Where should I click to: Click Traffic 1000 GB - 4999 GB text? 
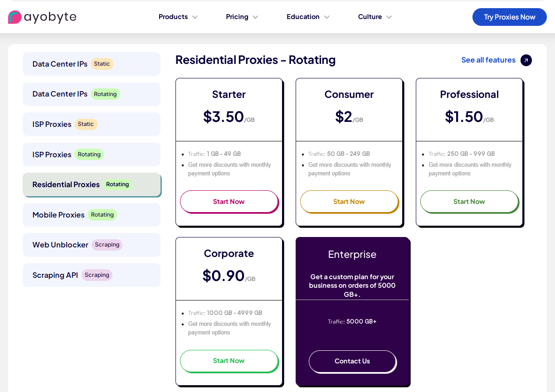click(225, 313)
